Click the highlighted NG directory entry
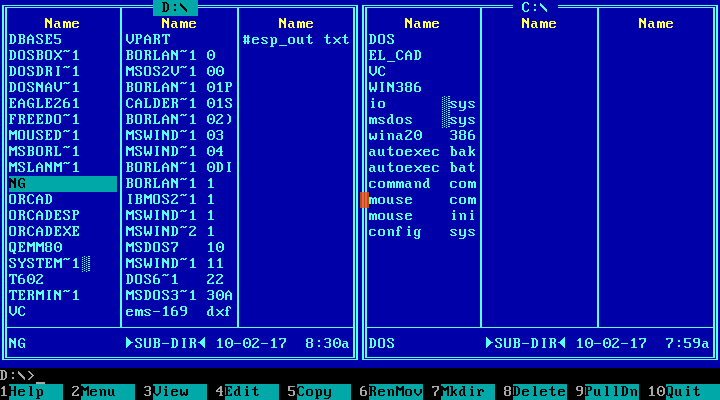This screenshot has height=400, width=720. 63,184
